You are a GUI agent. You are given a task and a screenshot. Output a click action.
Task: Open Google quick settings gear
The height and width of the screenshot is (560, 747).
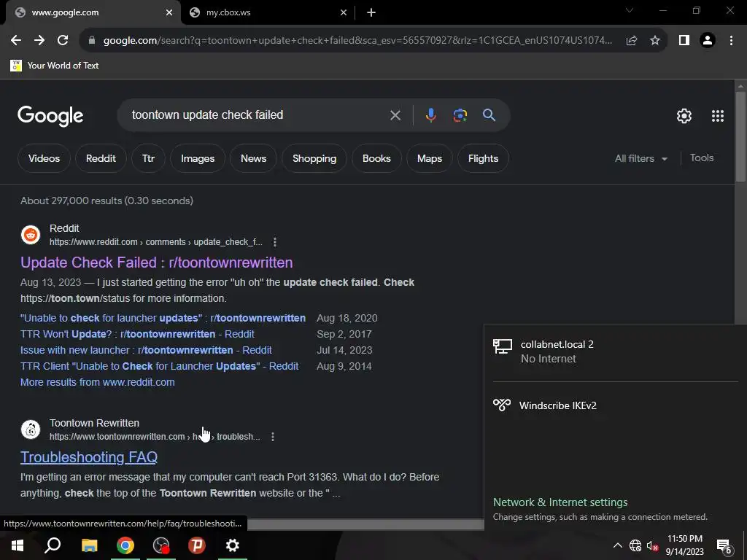(684, 116)
